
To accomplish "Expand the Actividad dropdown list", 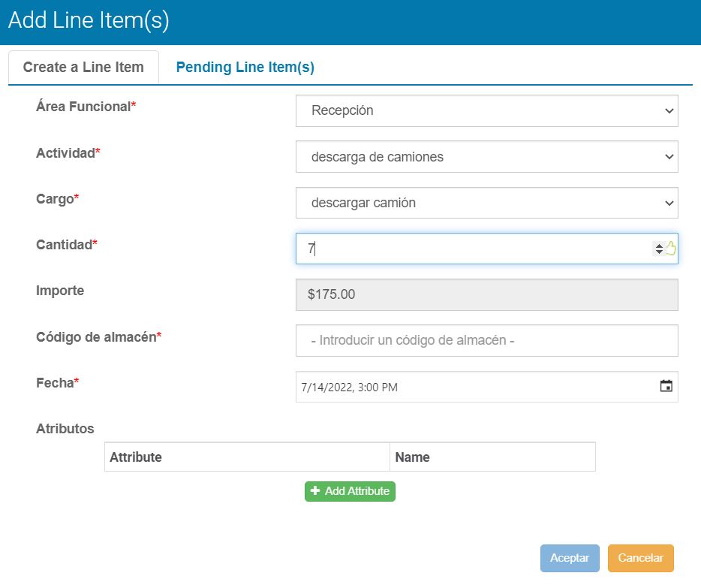I will [486, 157].
